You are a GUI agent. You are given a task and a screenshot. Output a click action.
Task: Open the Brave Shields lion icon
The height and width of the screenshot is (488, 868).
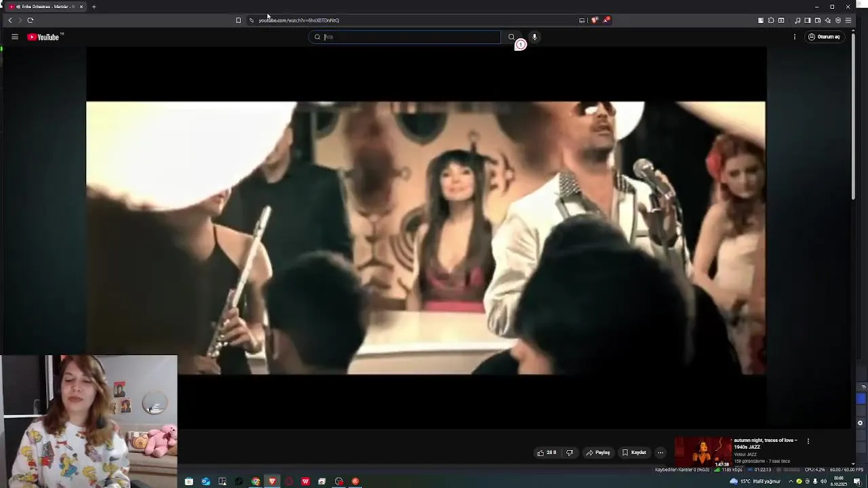coord(595,20)
